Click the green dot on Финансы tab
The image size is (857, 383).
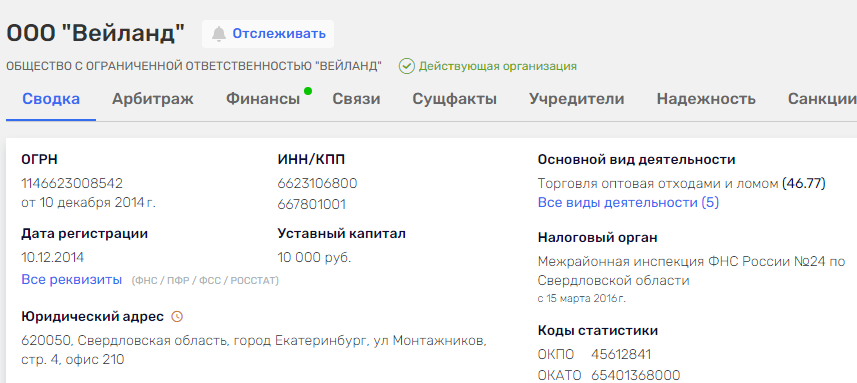click(308, 91)
